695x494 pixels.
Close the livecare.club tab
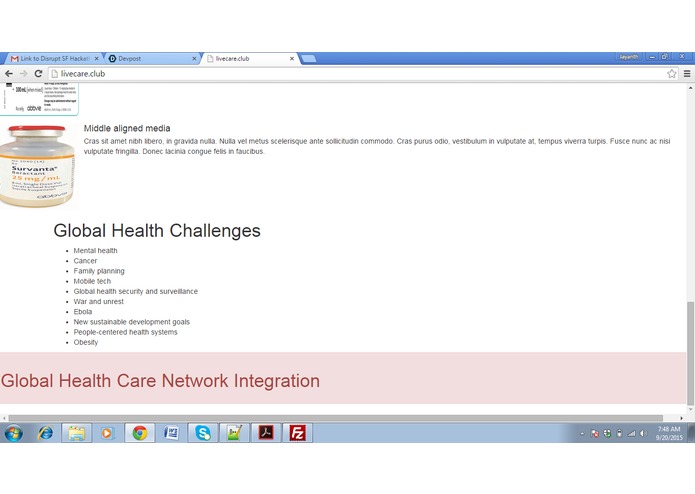292,58
